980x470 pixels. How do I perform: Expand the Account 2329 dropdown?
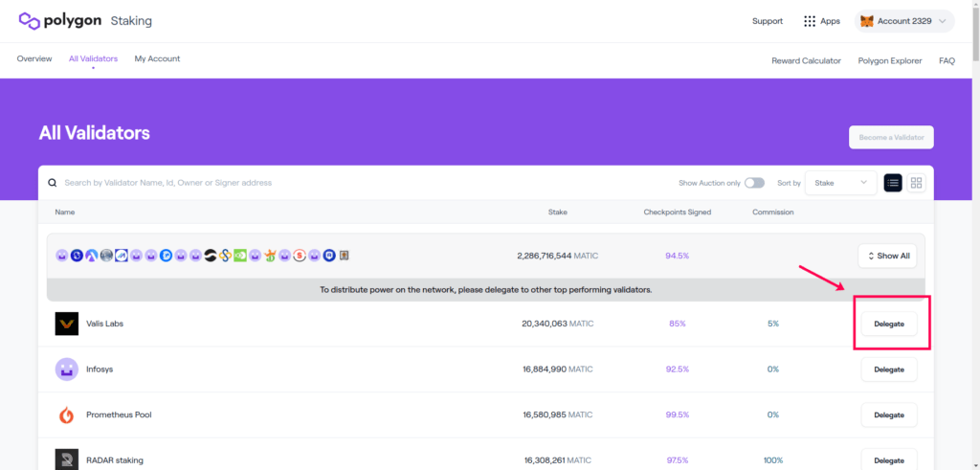(x=904, y=21)
